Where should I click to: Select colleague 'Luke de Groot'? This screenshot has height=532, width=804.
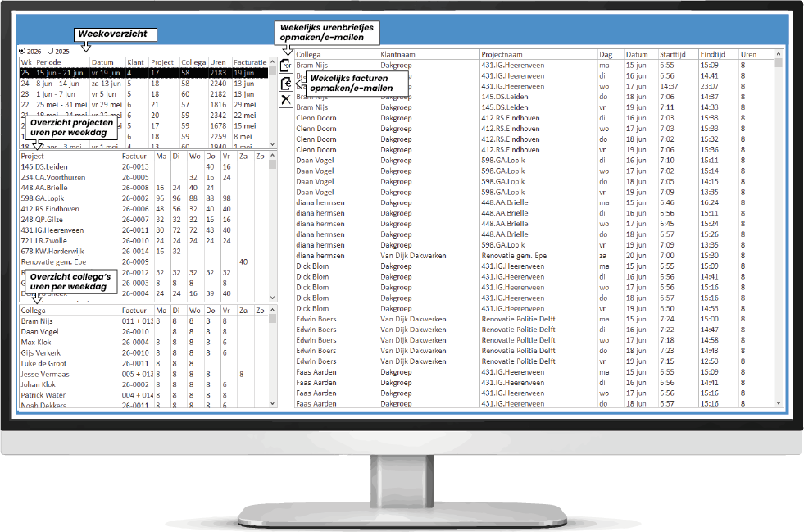click(x=43, y=363)
